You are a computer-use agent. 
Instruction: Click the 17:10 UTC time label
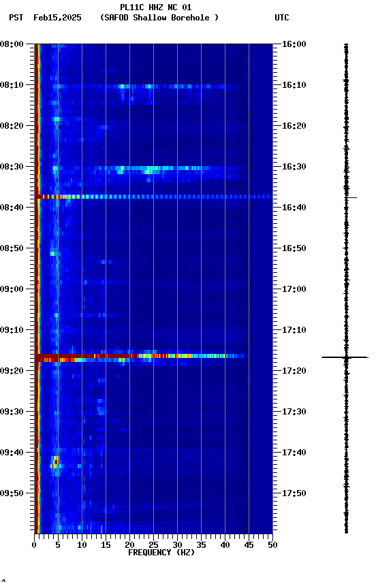pyautogui.click(x=294, y=330)
